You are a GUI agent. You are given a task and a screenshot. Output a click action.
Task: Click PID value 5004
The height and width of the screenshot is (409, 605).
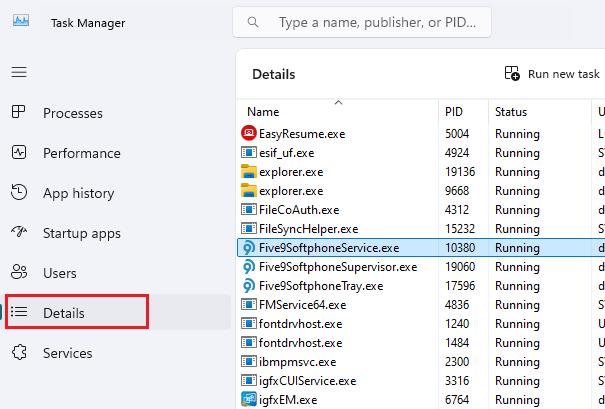457,134
